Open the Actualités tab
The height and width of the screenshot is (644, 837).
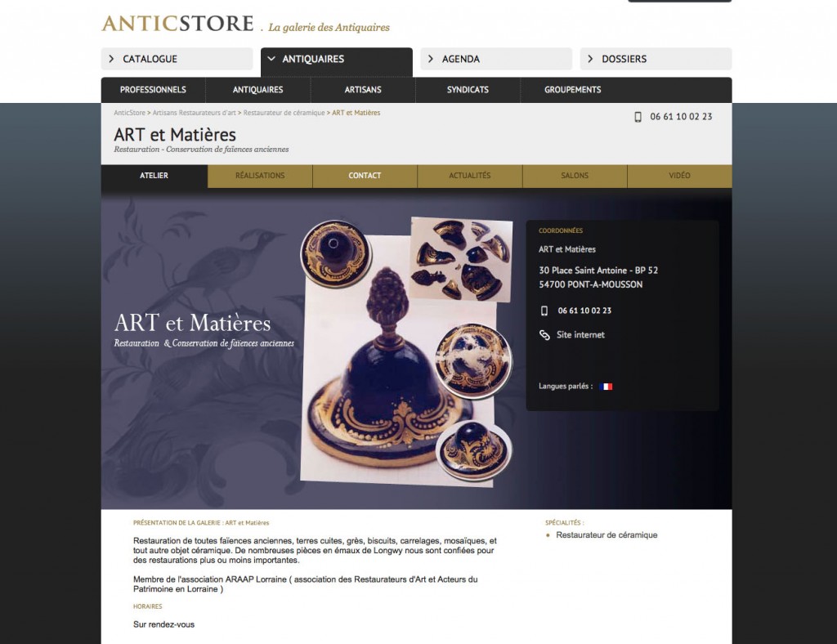[x=470, y=176]
